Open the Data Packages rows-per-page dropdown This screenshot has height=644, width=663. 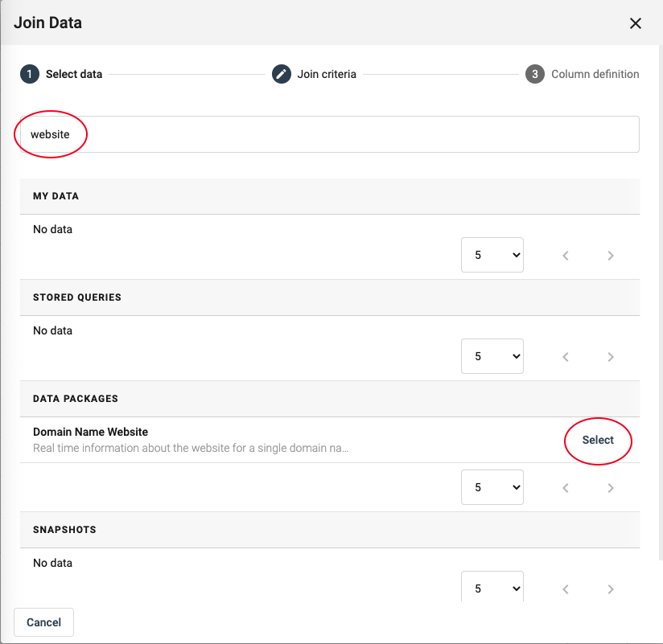click(492, 487)
